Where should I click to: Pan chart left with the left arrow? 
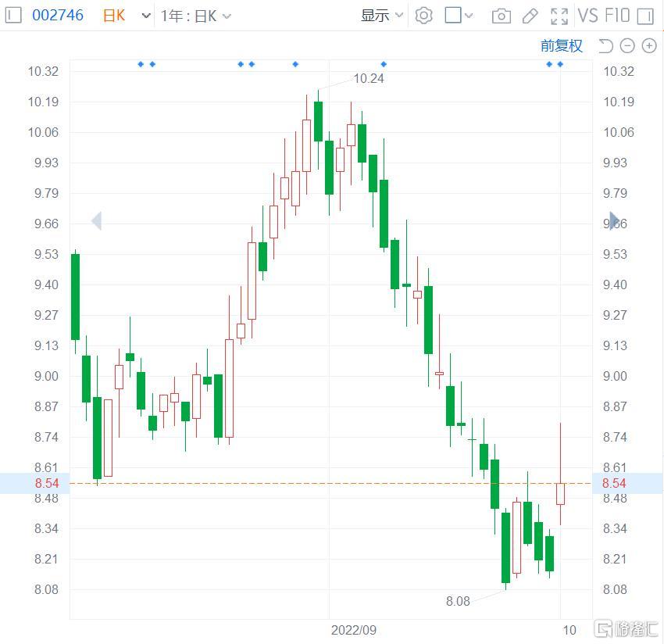click(97, 220)
